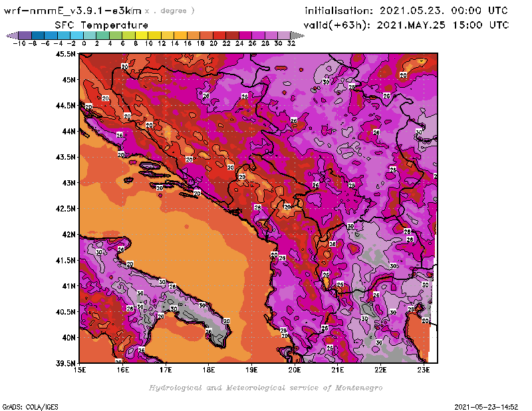Pick the legend swatch between 18 and 20
This screenshot has width=532, height=411.
206,35
